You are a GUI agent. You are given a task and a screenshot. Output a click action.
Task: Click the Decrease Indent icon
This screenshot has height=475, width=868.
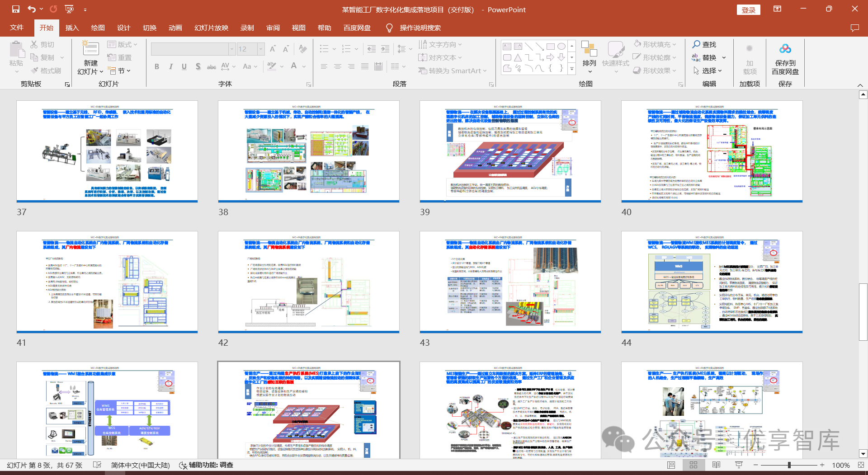click(x=372, y=49)
